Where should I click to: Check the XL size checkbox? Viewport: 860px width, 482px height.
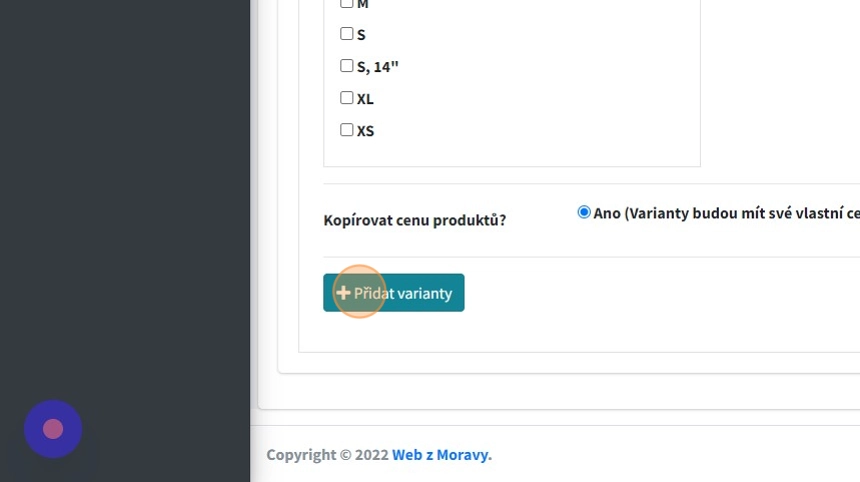347,98
